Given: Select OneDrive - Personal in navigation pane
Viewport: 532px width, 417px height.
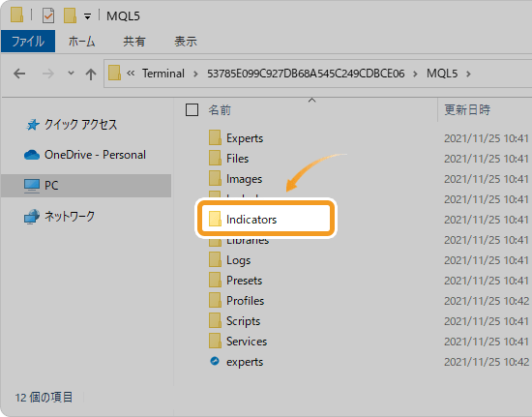Looking at the screenshot, I should click(95, 155).
